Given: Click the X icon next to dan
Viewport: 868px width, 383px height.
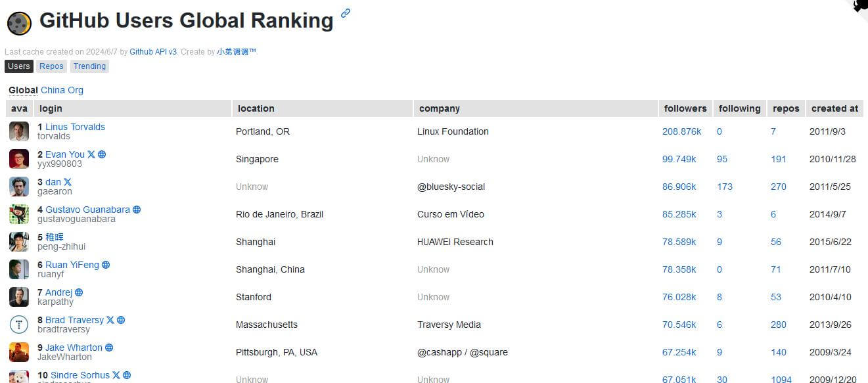Looking at the screenshot, I should pos(68,182).
